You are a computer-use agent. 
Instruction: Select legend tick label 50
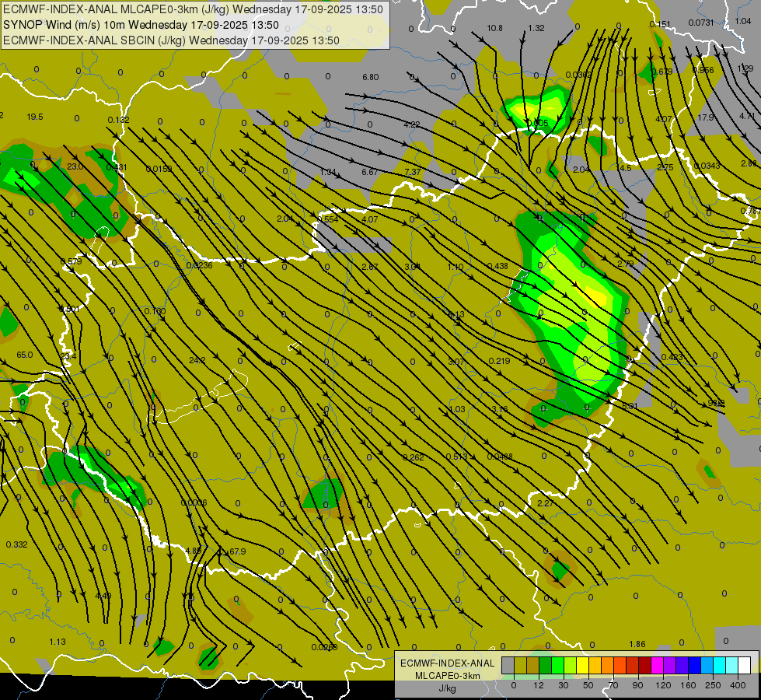pyautogui.click(x=588, y=685)
